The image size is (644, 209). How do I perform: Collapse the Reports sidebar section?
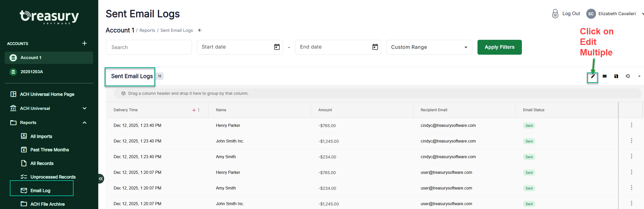[x=84, y=122]
